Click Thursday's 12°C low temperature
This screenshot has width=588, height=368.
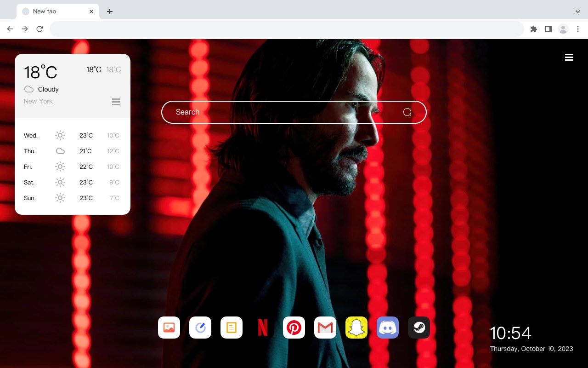[x=113, y=151]
